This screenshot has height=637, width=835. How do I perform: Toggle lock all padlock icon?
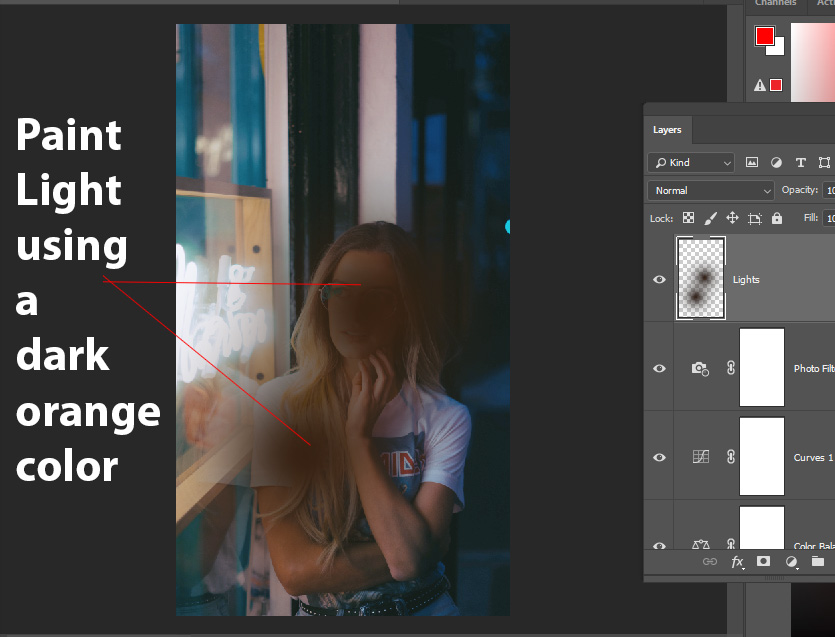777,218
